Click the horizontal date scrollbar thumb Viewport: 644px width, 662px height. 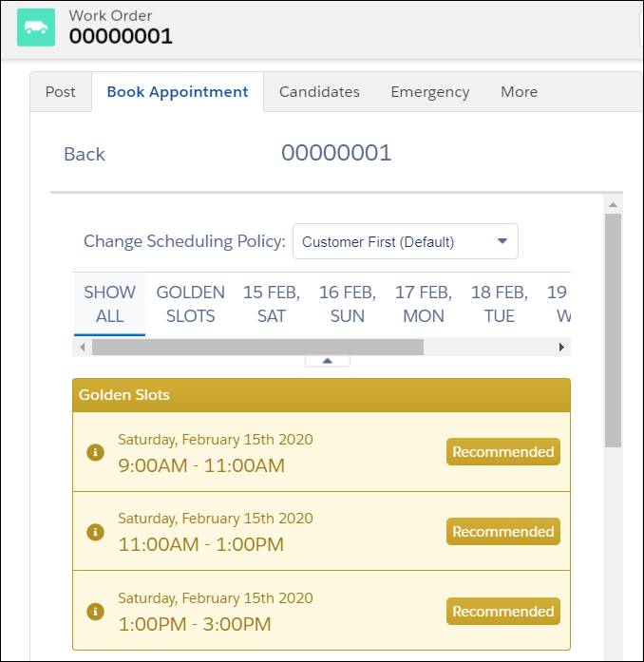click(x=257, y=347)
